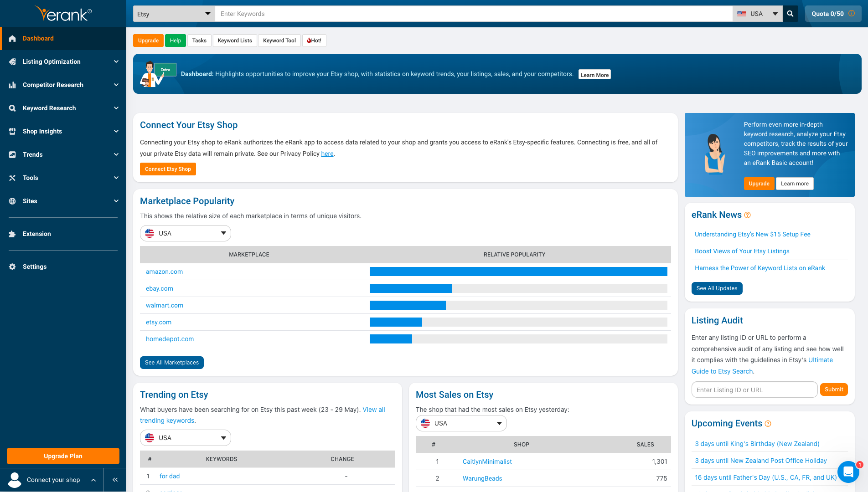Click amazon.com relative popularity bar
868x492 pixels.
tap(518, 272)
